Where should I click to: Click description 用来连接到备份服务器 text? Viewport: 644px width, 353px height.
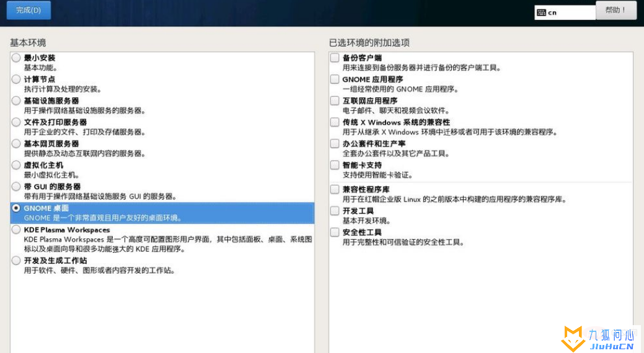(x=422, y=68)
